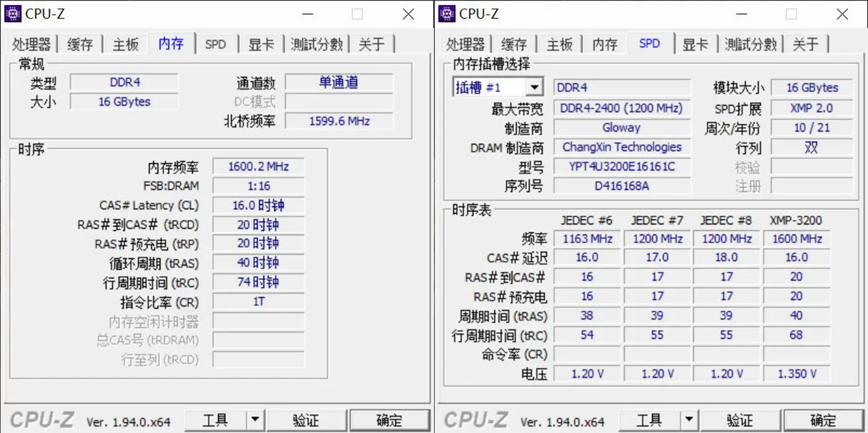This screenshot has width=868, height=433.
Task: Click the tRAS 40 时钟 value
Action: [x=259, y=263]
